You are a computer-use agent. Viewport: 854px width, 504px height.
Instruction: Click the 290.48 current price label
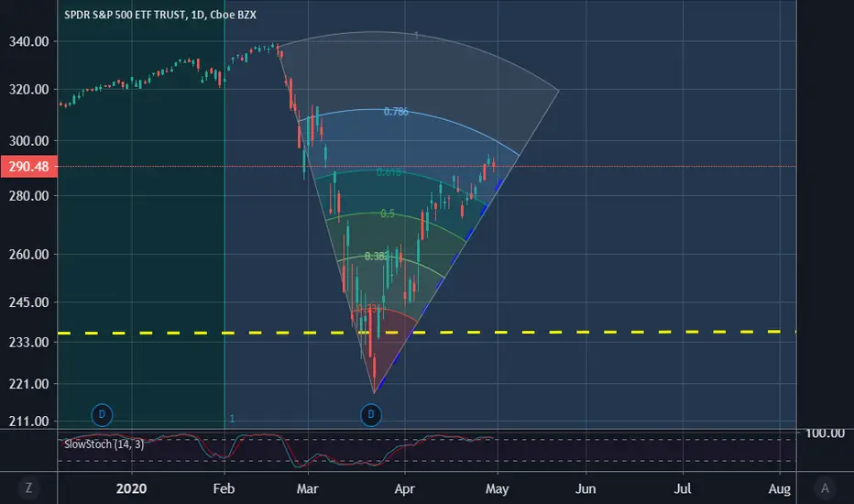point(28,166)
